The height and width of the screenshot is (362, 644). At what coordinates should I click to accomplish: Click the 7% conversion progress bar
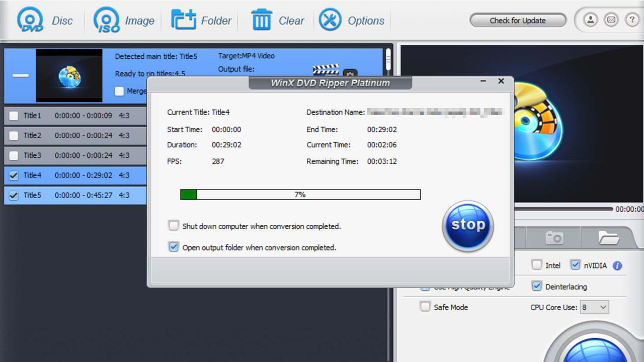[x=300, y=195]
